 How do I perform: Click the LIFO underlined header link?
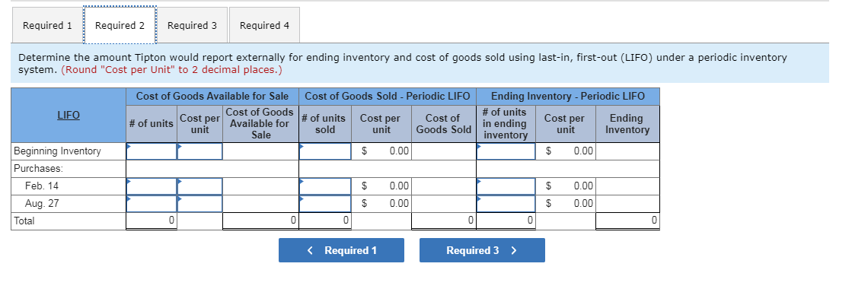coord(69,116)
